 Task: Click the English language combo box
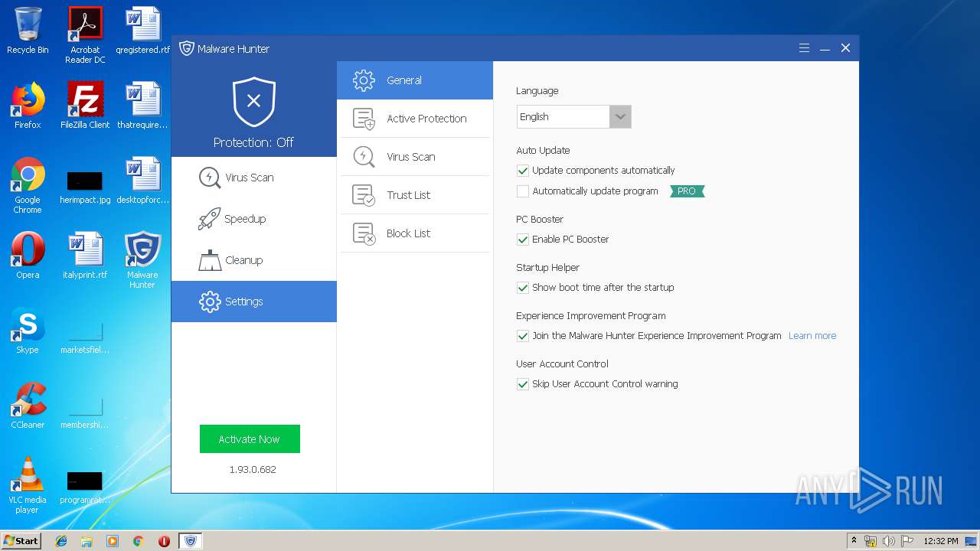click(x=573, y=117)
